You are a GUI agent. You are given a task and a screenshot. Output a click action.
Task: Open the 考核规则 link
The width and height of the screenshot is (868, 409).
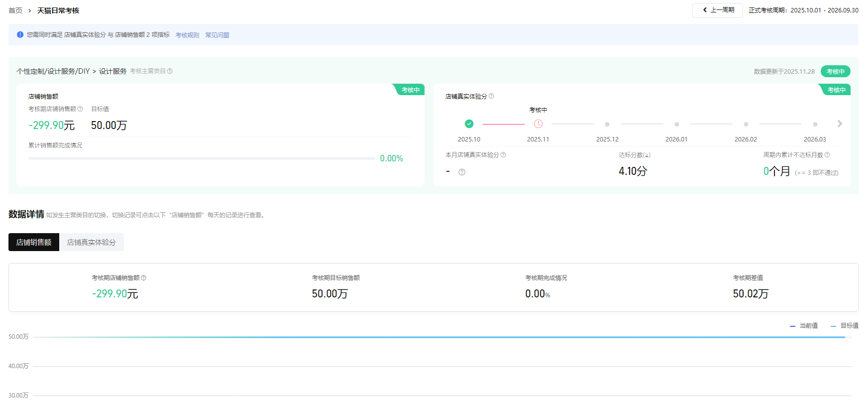pos(187,35)
